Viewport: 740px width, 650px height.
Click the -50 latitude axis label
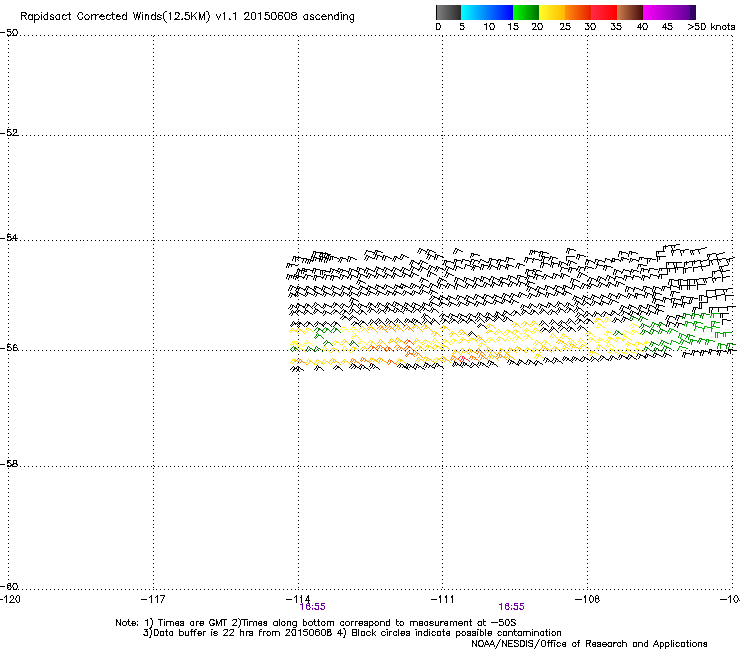(x=9, y=33)
